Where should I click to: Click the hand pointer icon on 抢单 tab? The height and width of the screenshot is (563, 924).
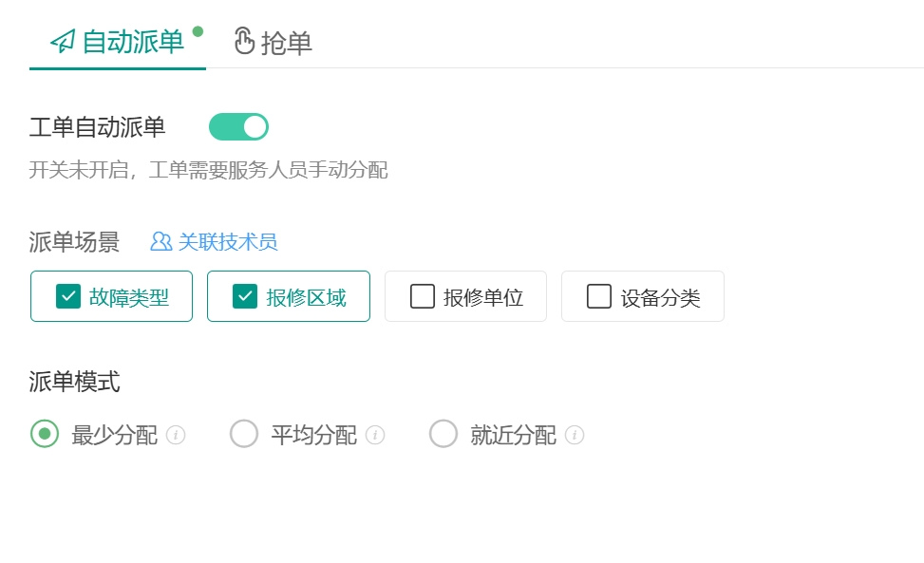point(244,41)
